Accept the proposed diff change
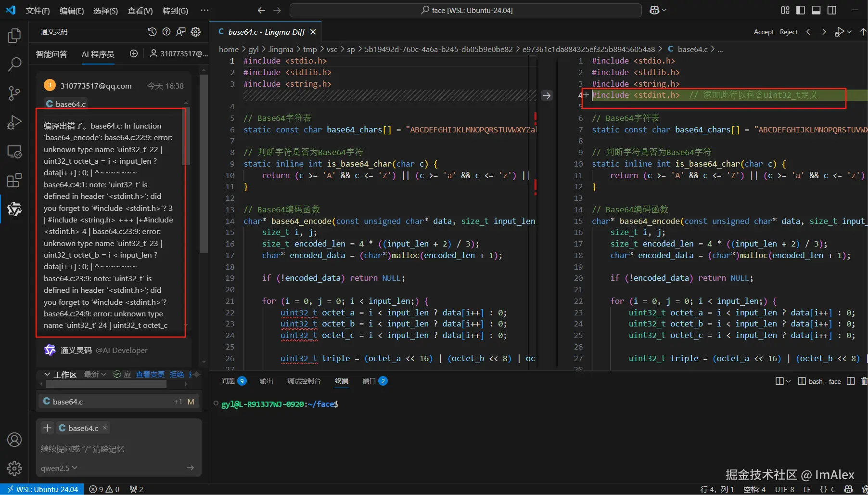Image resolution: width=868 pixels, height=495 pixels. (764, 32)
